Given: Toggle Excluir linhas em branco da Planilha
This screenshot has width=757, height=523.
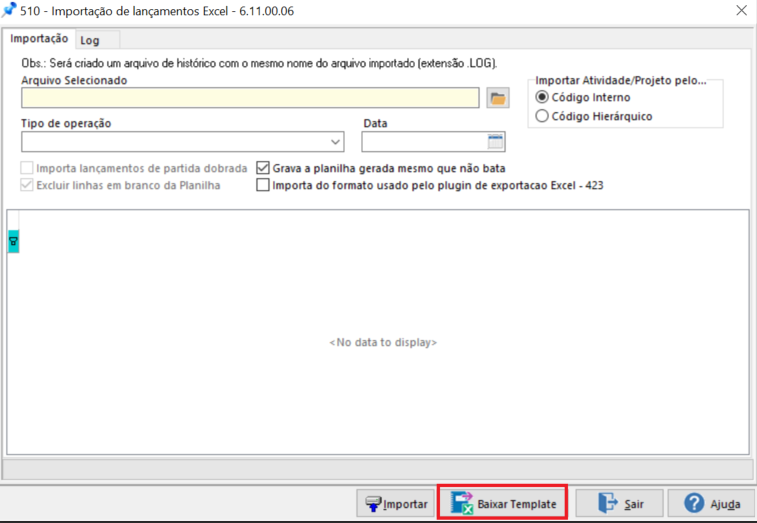Looking at the screenshot, I should (27, 185).
